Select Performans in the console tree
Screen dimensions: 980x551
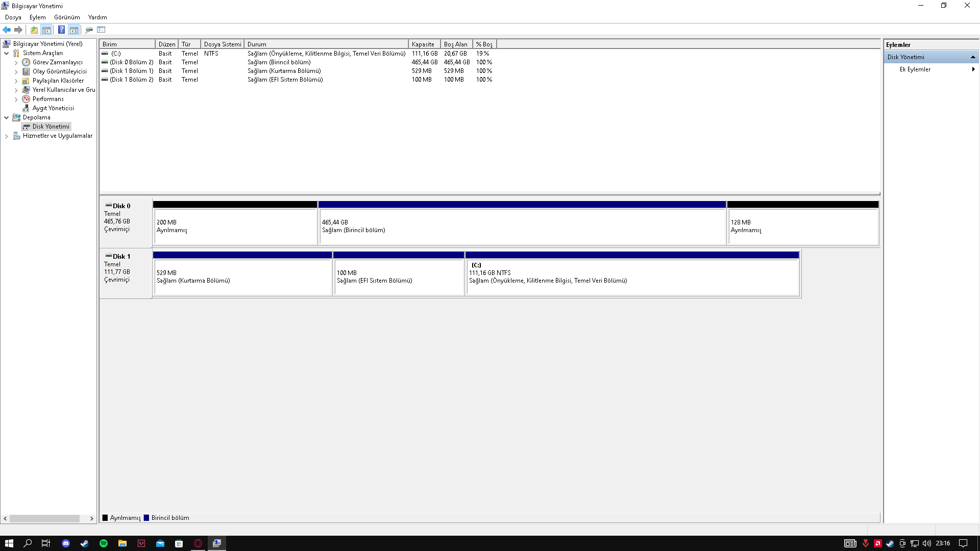click(48, 99)
